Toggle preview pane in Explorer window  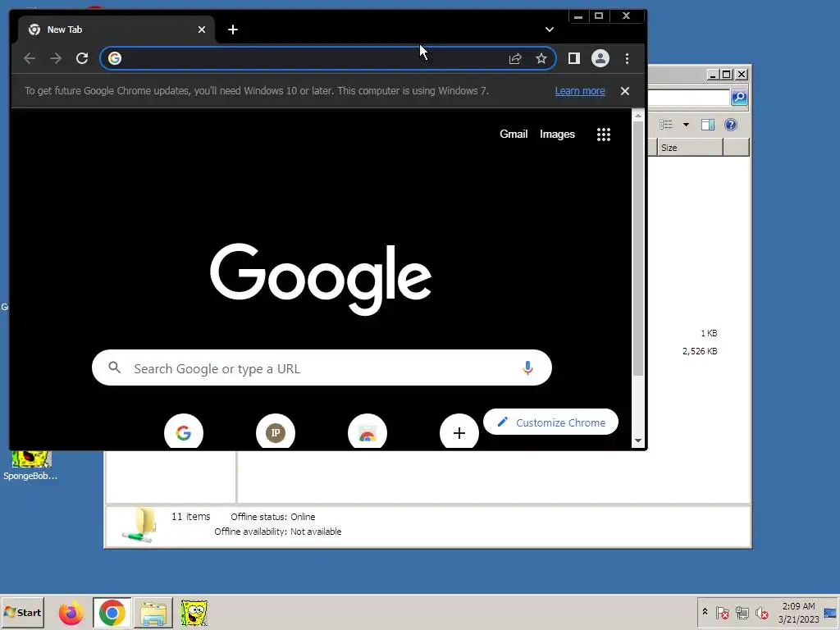click(708, 125)
